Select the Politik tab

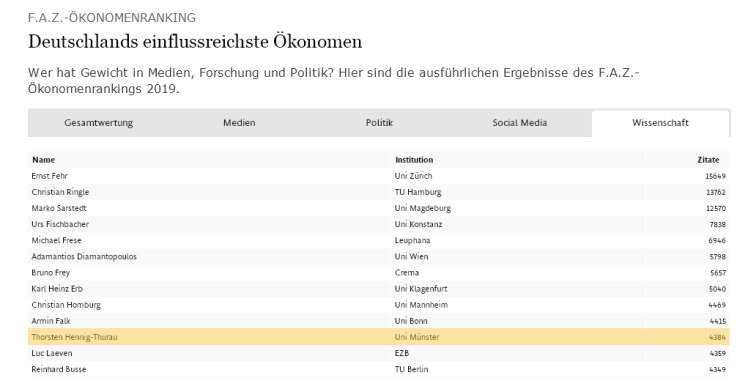pos(379,123)
